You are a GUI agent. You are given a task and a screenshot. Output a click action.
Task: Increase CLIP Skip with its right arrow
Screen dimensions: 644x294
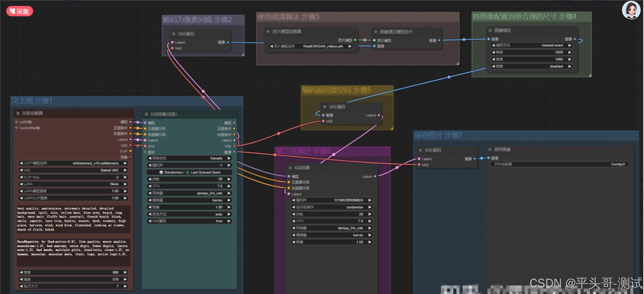click(x=125, y=177)
